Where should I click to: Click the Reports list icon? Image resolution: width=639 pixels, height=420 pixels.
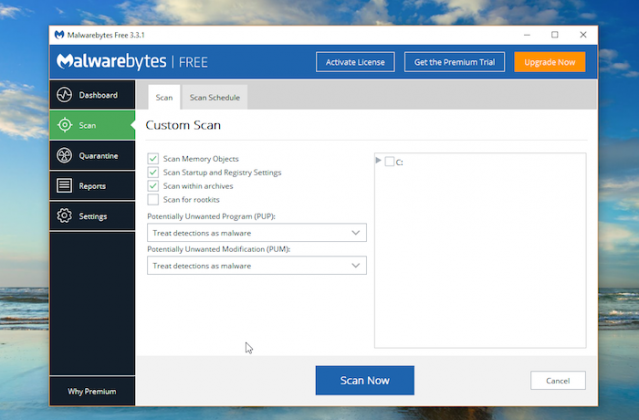pyautogui.click(x=64, y=186)
